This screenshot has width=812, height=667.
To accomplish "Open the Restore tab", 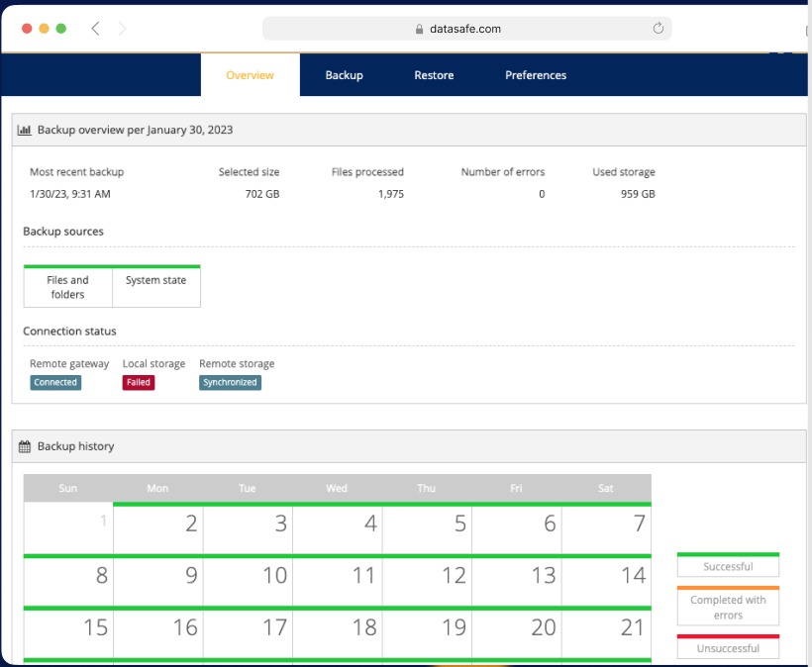I will click(x=434, y=74).
